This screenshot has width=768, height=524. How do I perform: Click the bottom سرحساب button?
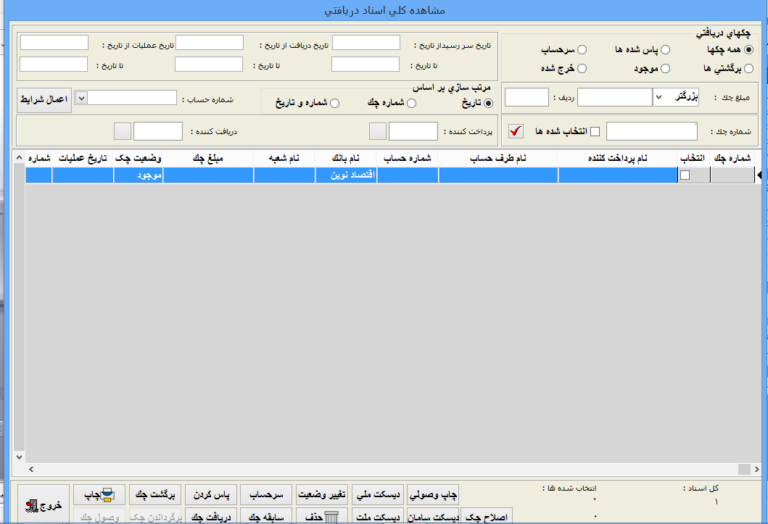point(266,495)
